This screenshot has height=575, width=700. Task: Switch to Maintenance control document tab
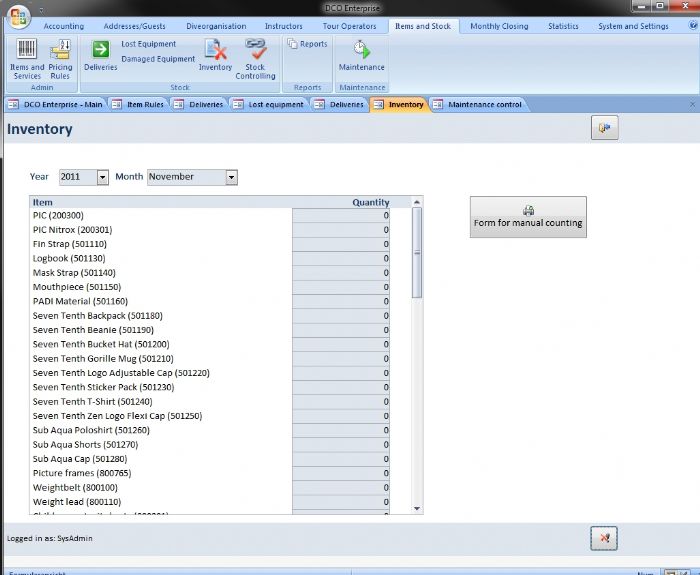(484, 104)
